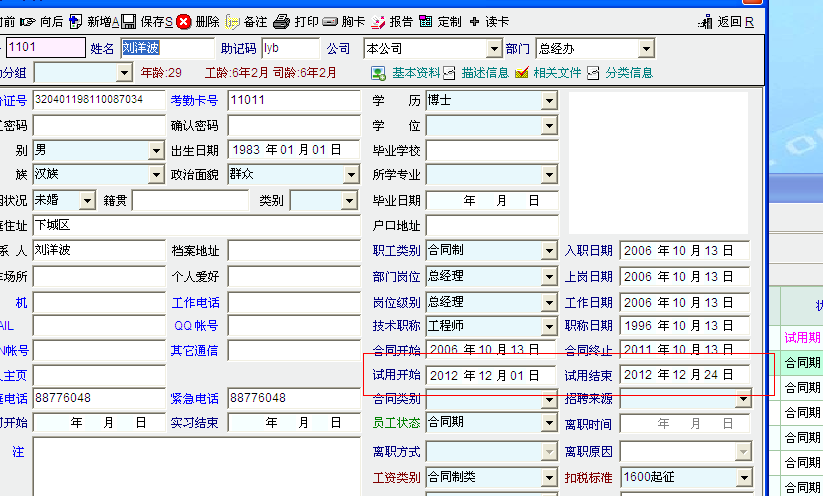The width and height of the screenshot is (823, 496).
Task: Open the 学历 education dropdown
Action: (x=549, y=101)
